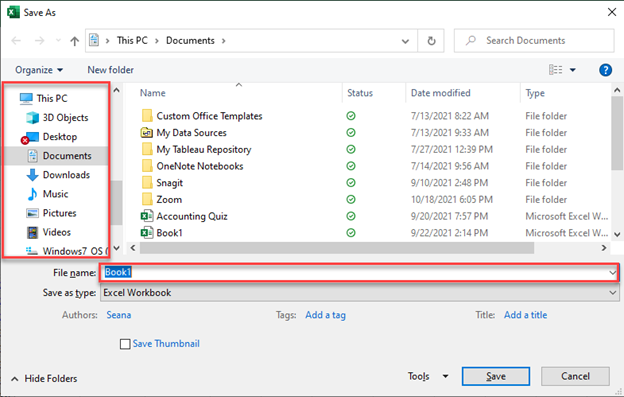Image resolution: width=624 pixels, height=397 pixels.
Task: Select the Custom Office Templates folder
Action: 209,116
